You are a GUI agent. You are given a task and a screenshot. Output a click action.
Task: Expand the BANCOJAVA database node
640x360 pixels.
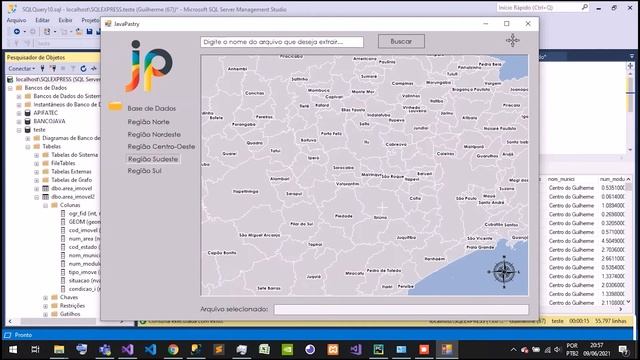point(19,121)
